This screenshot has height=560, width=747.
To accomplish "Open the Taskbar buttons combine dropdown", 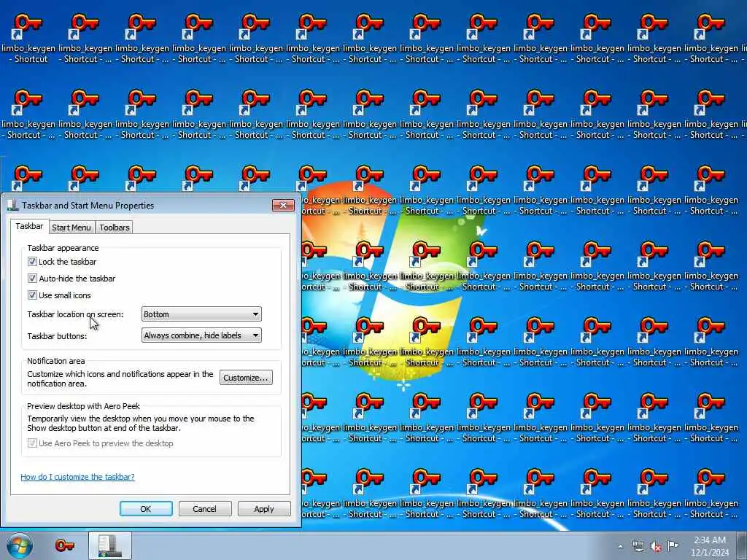I will pos(201,335).
